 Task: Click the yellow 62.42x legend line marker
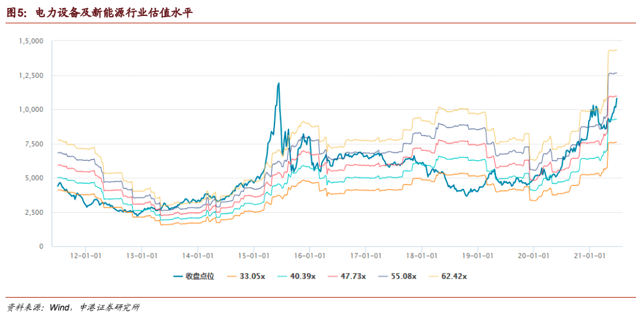click(433, 277)
